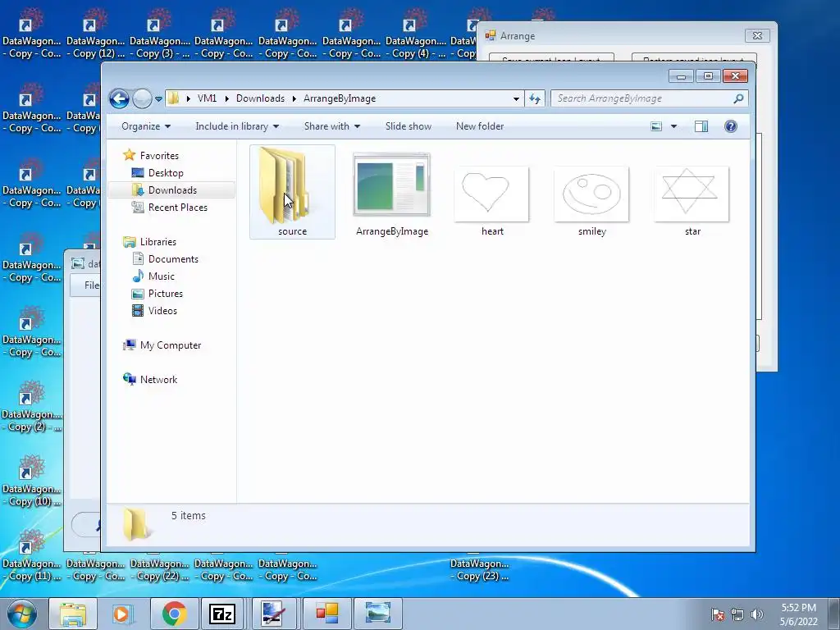Select DataWagon Copy (22) desktop shortcut
Image resolution: width=840 pixels, height=630 pixels.
[x=159, y=569]
